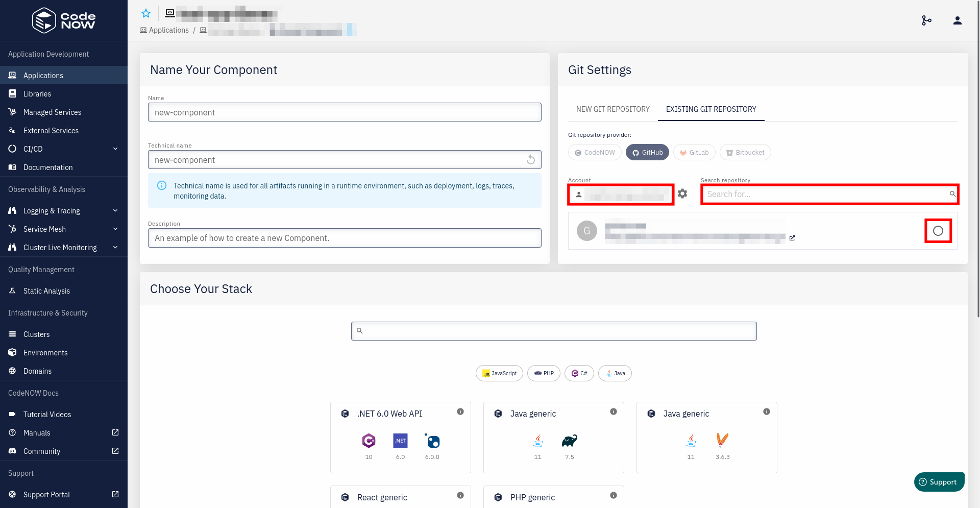Click the info icon on React generic card
The width and height of the screenshot is (980, 508).
click(x=460, y=495)
